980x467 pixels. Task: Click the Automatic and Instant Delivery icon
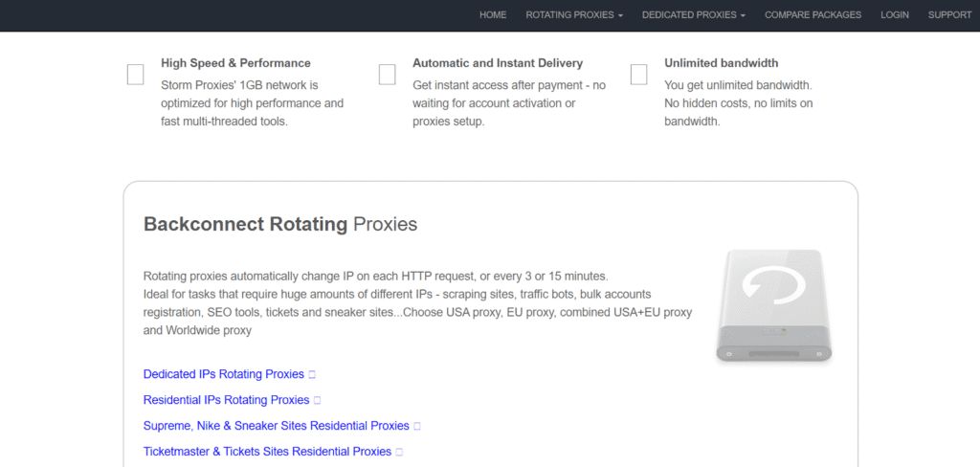coord(388,75)
